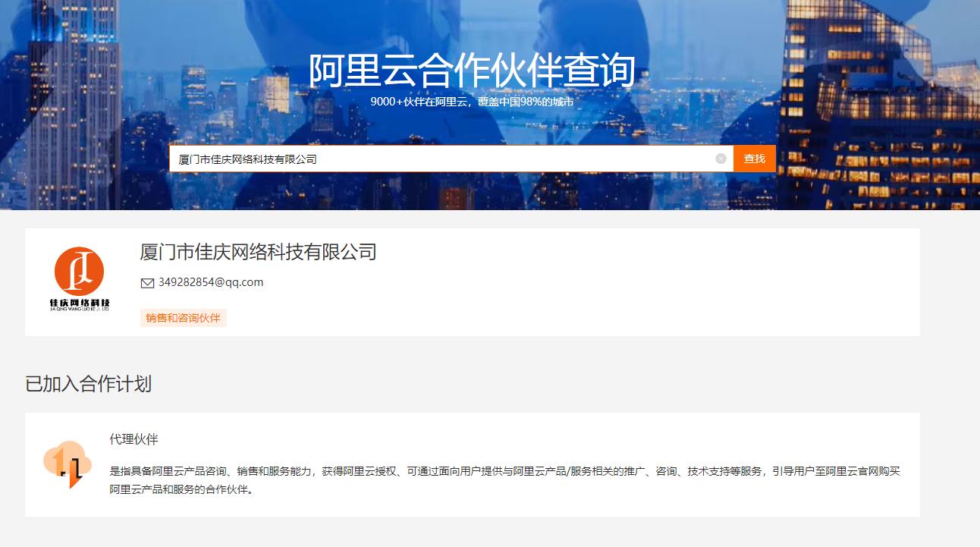Click the 佳庆网络科技 caption under the logo
980x547 pixels.
coord(80,303)
